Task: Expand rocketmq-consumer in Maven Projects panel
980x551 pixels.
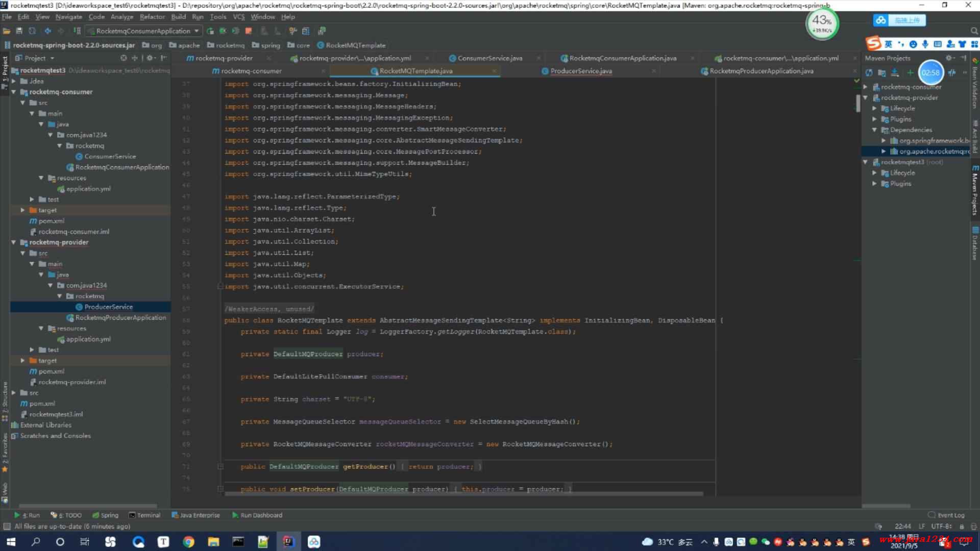Action: coord(866,87)
